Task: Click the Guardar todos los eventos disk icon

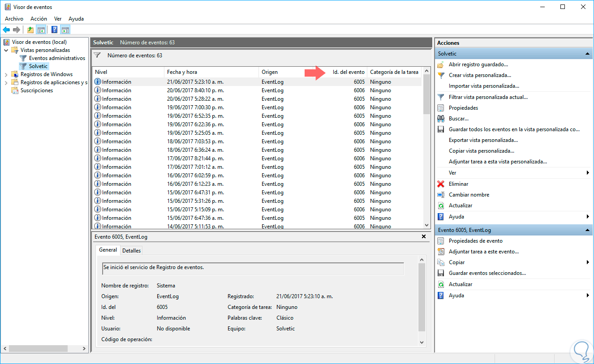Action: 441,129
